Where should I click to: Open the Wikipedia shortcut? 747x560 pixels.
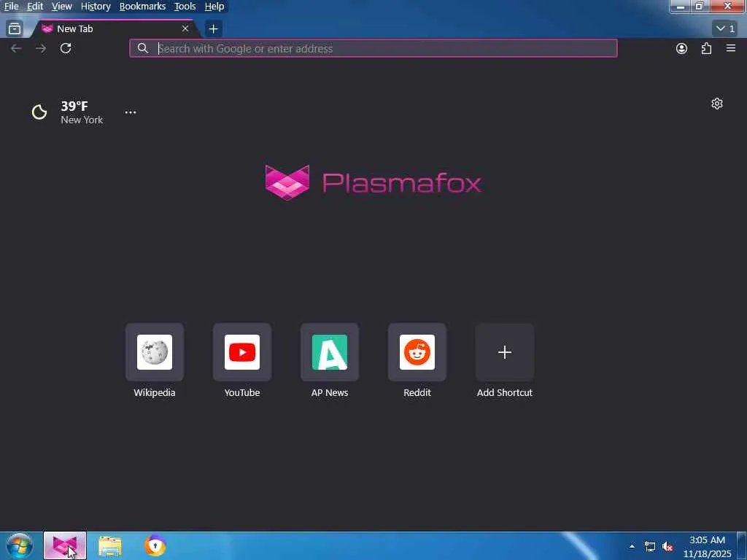click(x=155, y=360)
